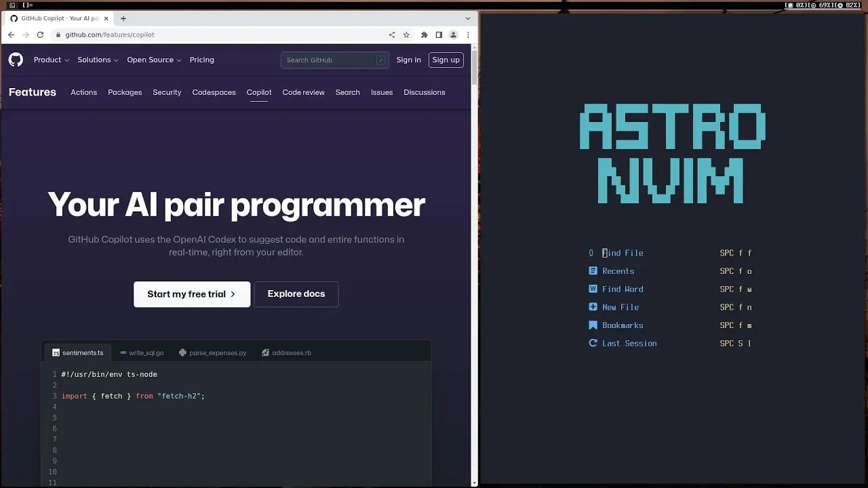This screenshot has width=868, height=488.
Task: Expand the Open Source dropdown menu
Action: tap(154, 60)
